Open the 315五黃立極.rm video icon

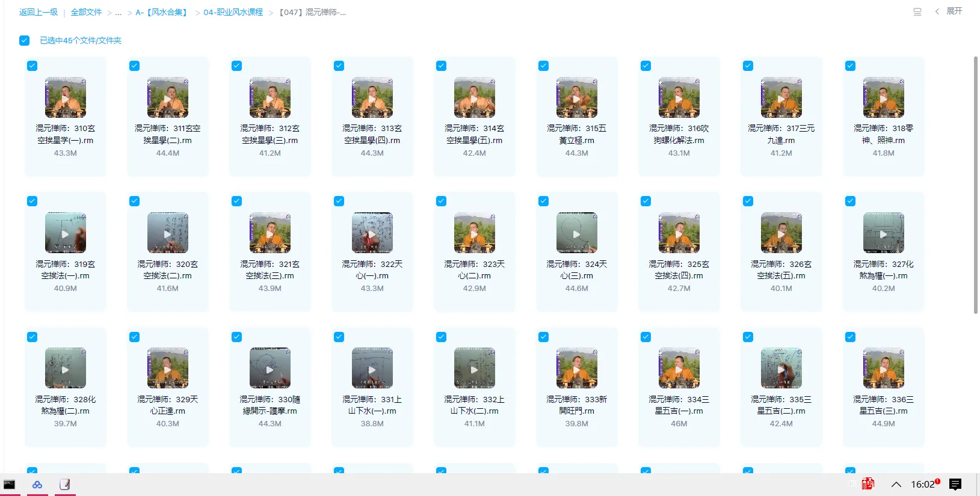577,97
